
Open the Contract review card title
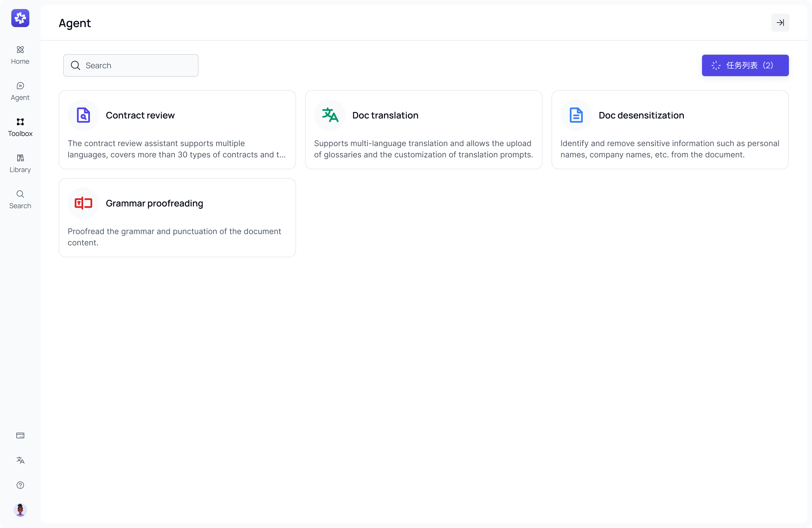click(x=140, y=115)
